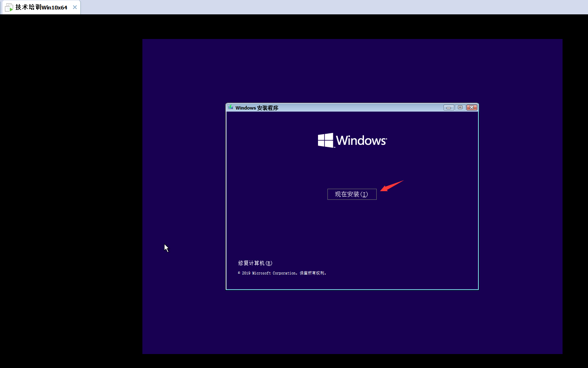The height and width of the screenshot is (368, 588).
Task: Click the 现在安装(I) install now button
Action: click(x=352, y=194)
